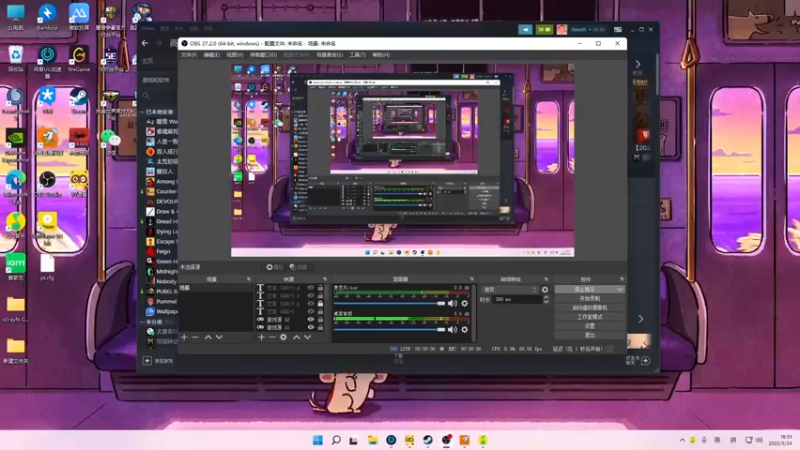The image size is (800, 450).
Task: Toggle visibility of second text source
Action: 311,295
